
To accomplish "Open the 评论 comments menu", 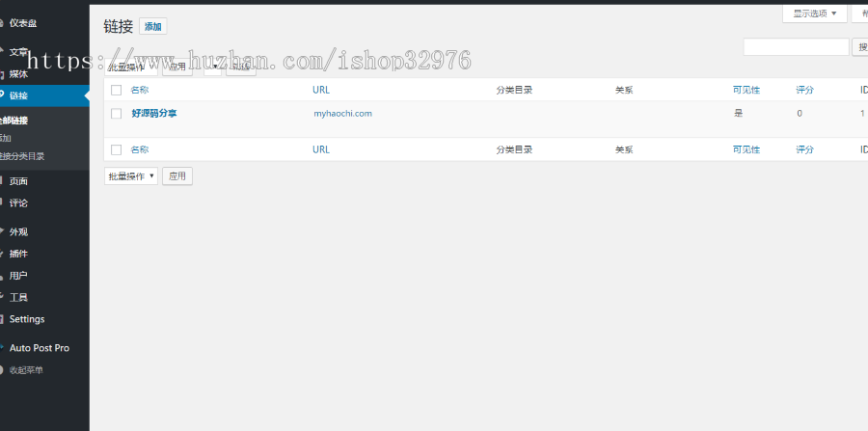I will click(18, 203).
